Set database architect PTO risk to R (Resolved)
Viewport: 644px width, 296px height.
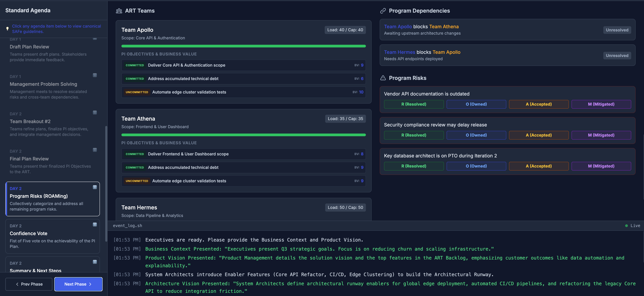click(x=414, y=166)
